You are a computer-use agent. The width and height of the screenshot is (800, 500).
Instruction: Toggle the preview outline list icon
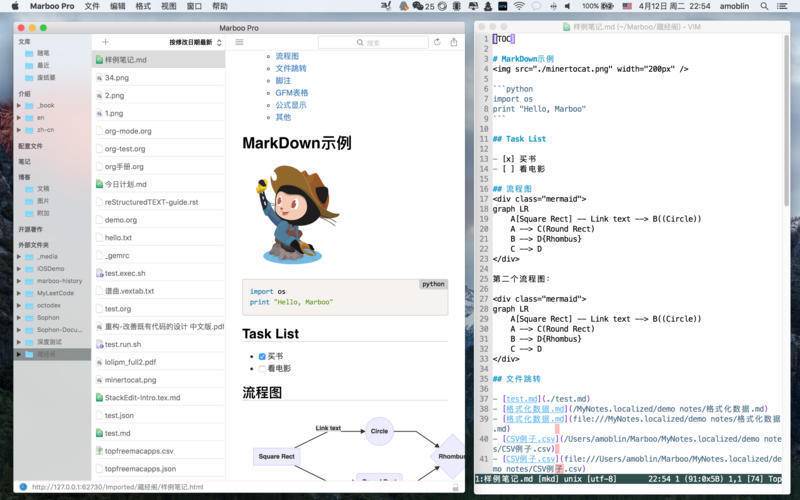[x=239, y=42]
